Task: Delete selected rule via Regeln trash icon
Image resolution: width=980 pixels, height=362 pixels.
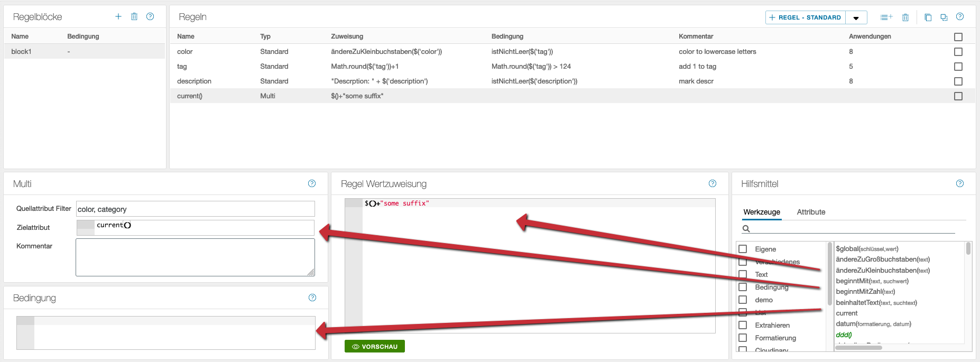Action: [x=905, y=17]
